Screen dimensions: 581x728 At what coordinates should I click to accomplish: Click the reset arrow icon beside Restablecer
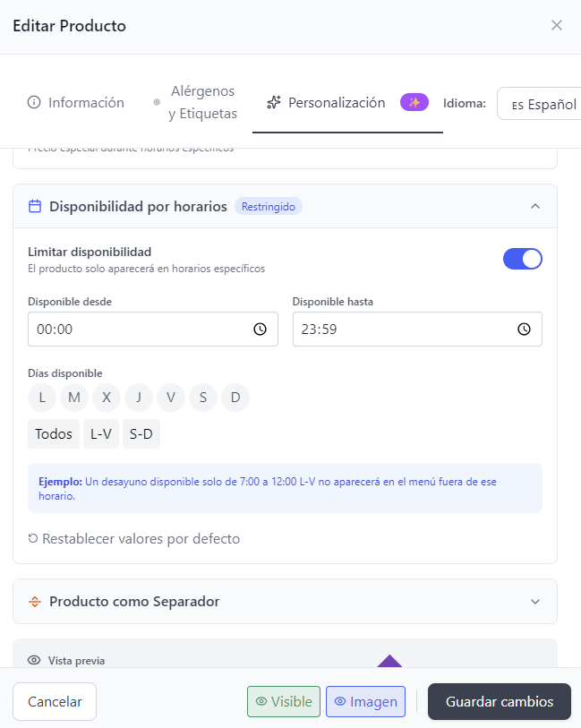33,539
